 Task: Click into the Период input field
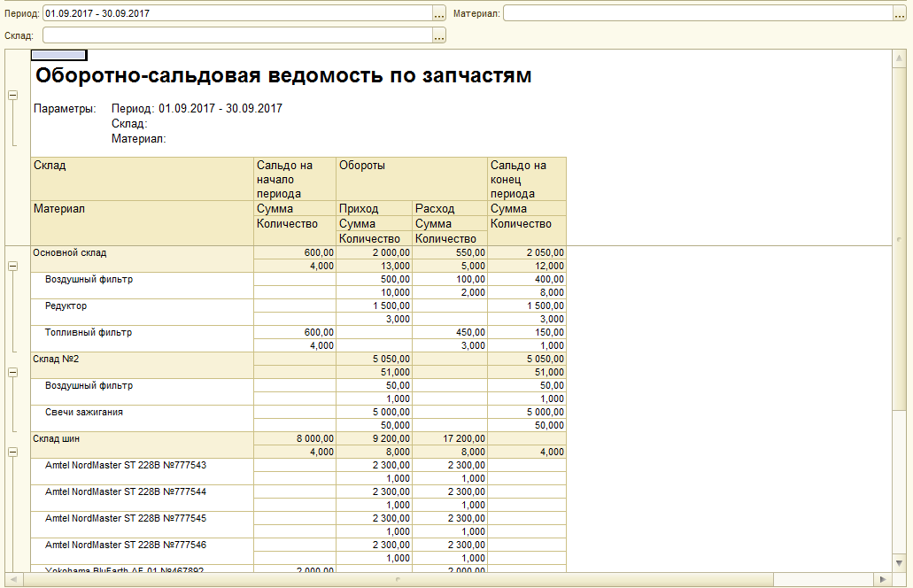point(237,13)
